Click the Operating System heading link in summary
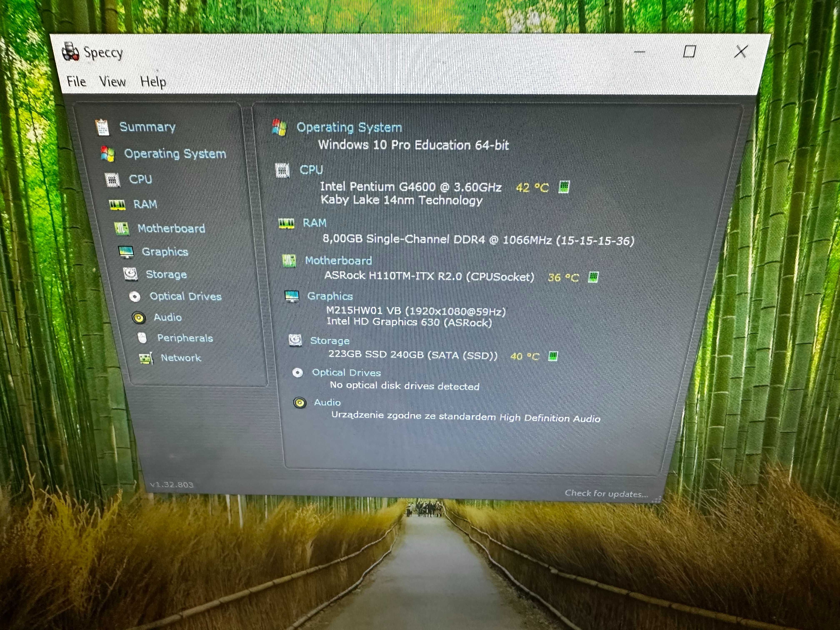The height and width of the screenshot is (630, 840). point(349,127)
